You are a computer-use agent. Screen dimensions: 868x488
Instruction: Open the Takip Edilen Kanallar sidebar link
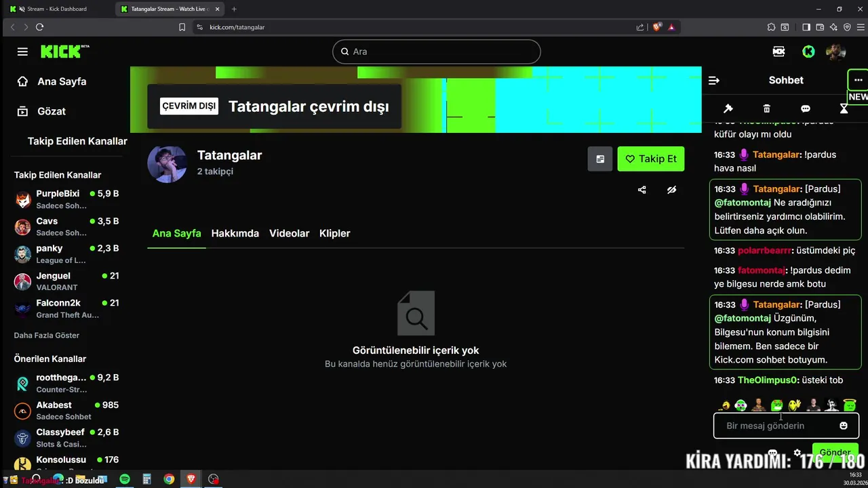(x=77, y=141)
